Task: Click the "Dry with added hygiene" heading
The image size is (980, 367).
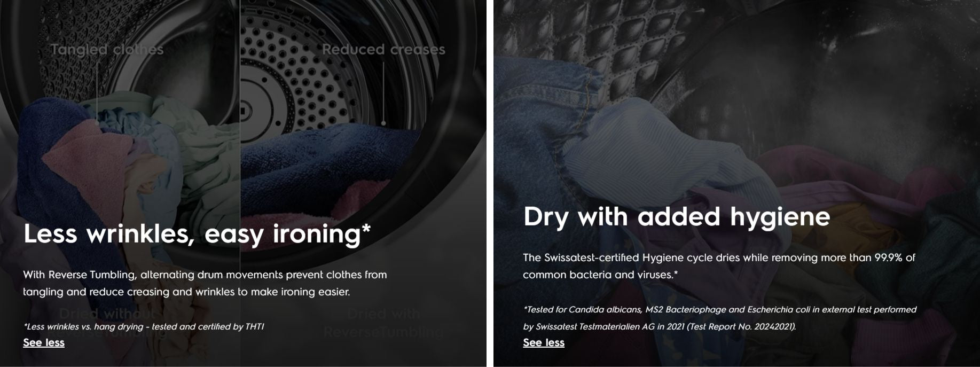Action: (677, 217)
